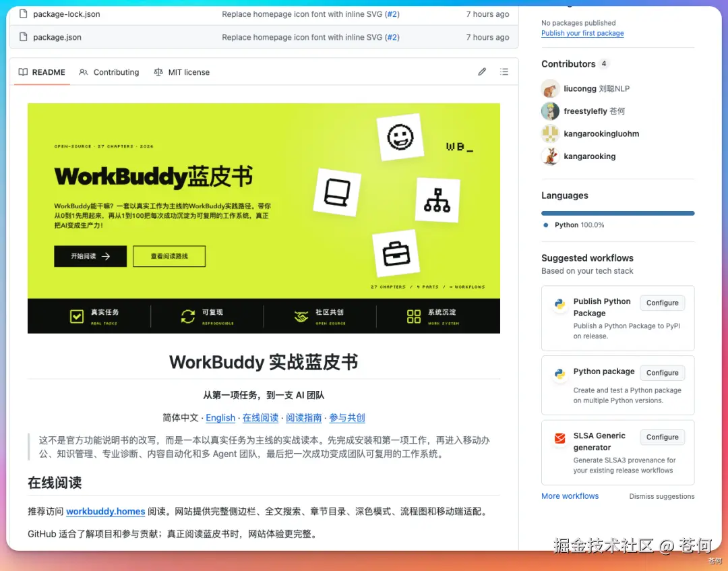Viewport: 728px width, 571px height.
Task: Click the SLSA Generic generator logo icon
Action: click(x=560, y=438)
